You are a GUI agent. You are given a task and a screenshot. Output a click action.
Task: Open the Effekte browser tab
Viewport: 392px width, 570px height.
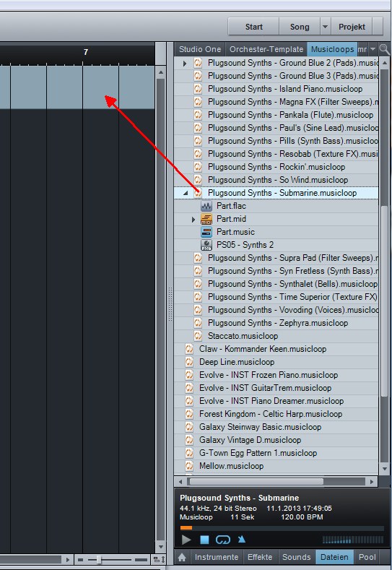tap(260, 557)
